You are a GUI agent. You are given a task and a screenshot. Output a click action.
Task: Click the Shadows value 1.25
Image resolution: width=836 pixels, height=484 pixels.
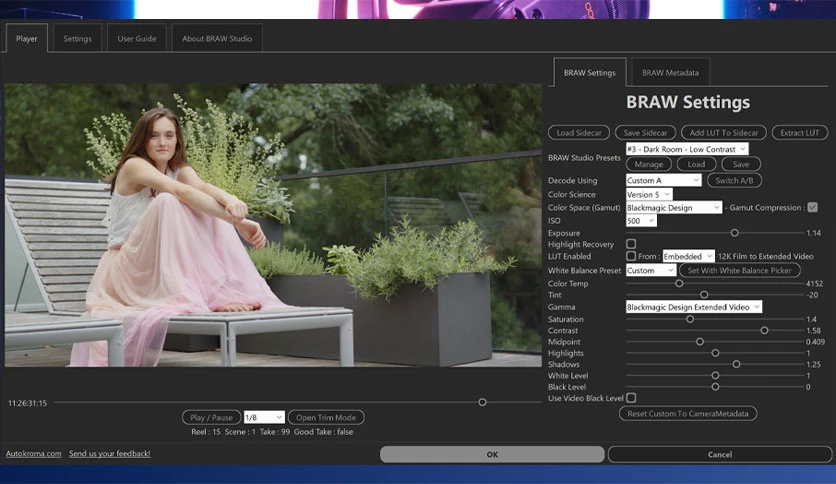click(x=813, y=365)
